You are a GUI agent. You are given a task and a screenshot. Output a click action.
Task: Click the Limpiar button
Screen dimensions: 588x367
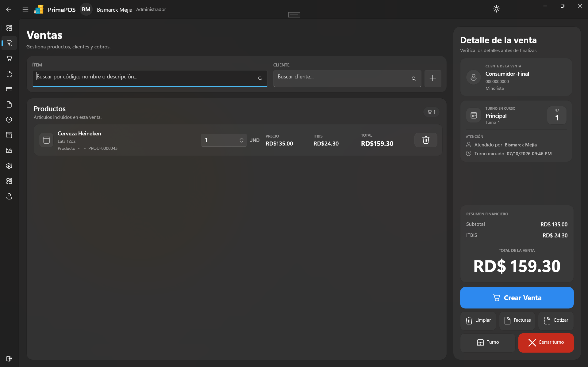click(478, 320)
